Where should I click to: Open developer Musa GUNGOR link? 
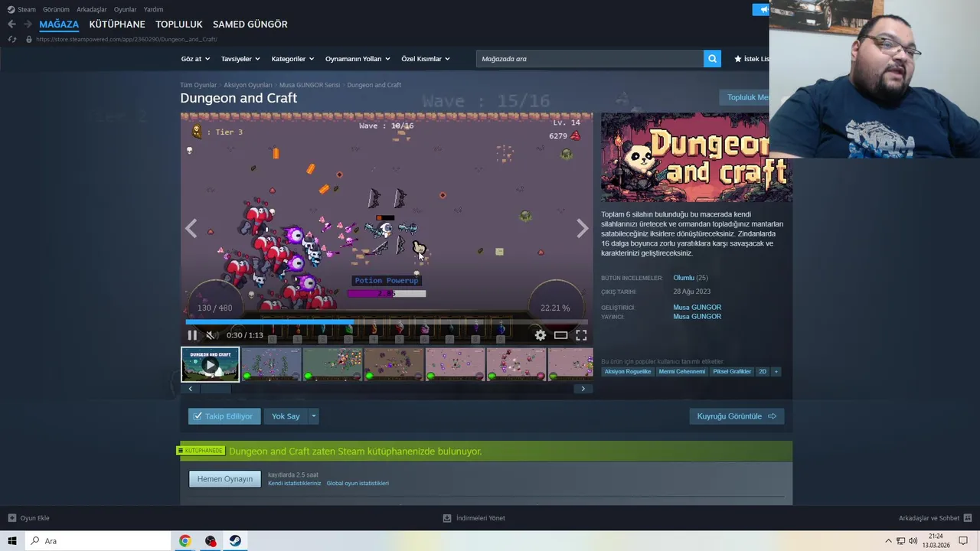[697, 308]
